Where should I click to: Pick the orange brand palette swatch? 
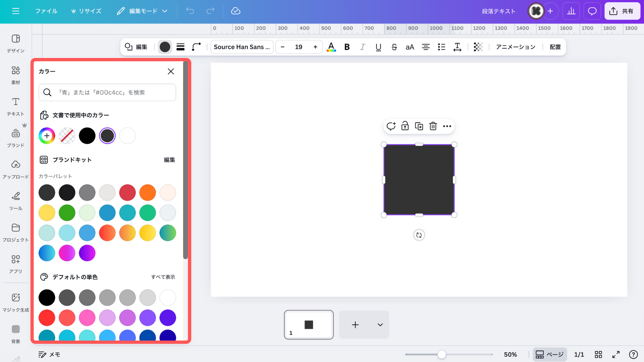[148, 193]
